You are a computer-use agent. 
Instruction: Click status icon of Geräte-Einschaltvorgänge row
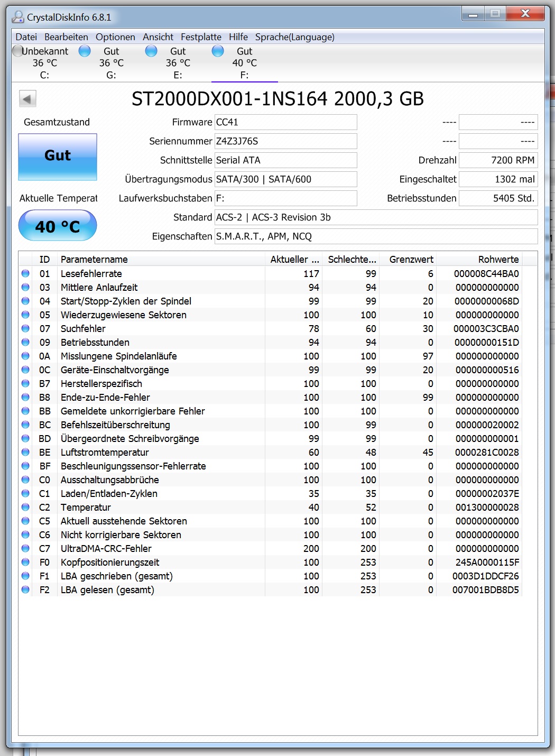click(25, 370)
